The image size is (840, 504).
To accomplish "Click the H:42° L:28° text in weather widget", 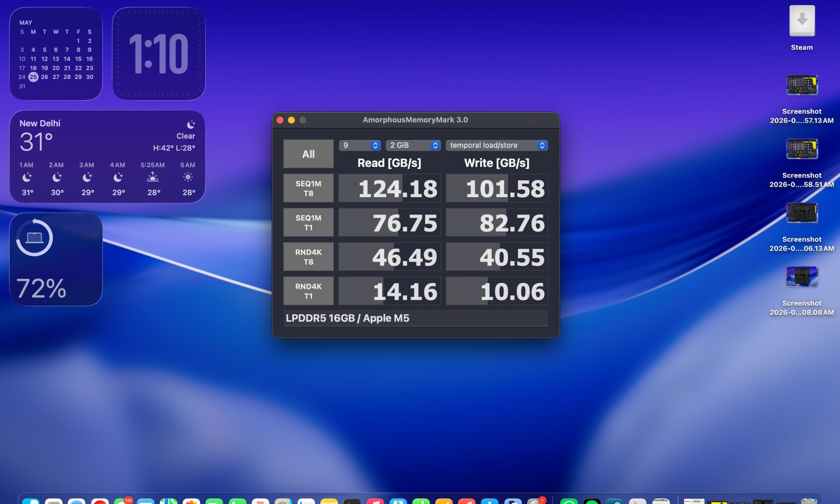I will [174, 148].
